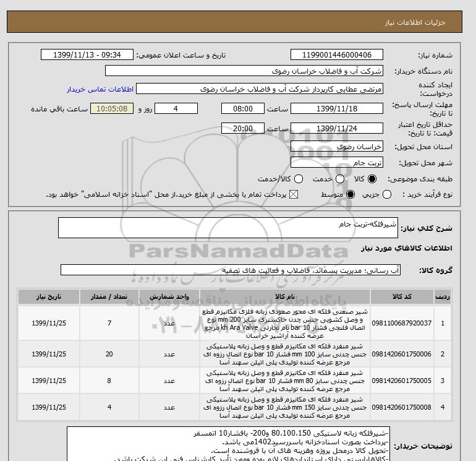Click the requester field مرتضی عطایی کارپرداز

click(x=260, y=89)
